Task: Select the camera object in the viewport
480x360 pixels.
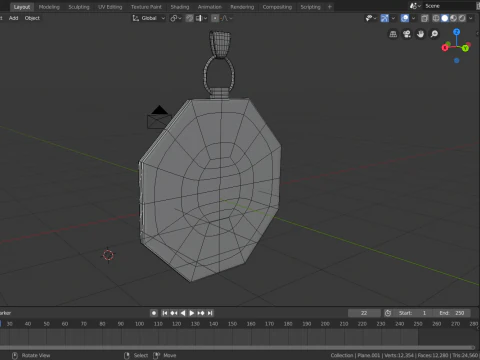Action: click(159, 118)
